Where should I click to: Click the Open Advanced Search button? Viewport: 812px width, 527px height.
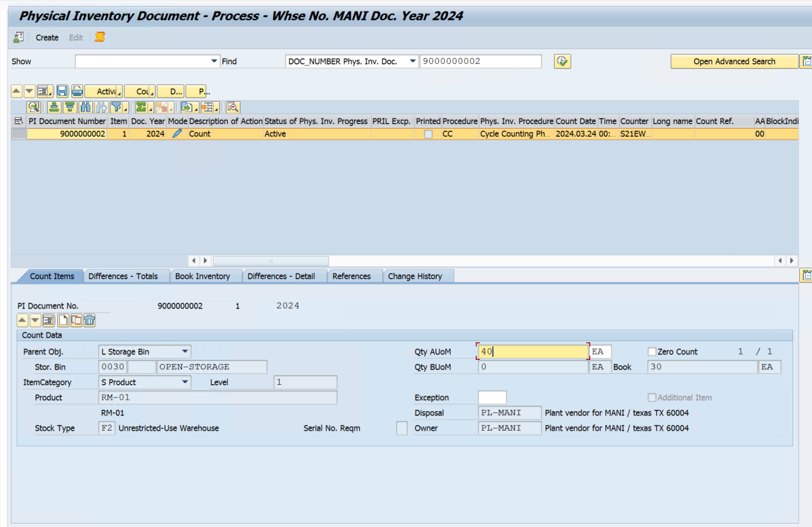point(735,61)
